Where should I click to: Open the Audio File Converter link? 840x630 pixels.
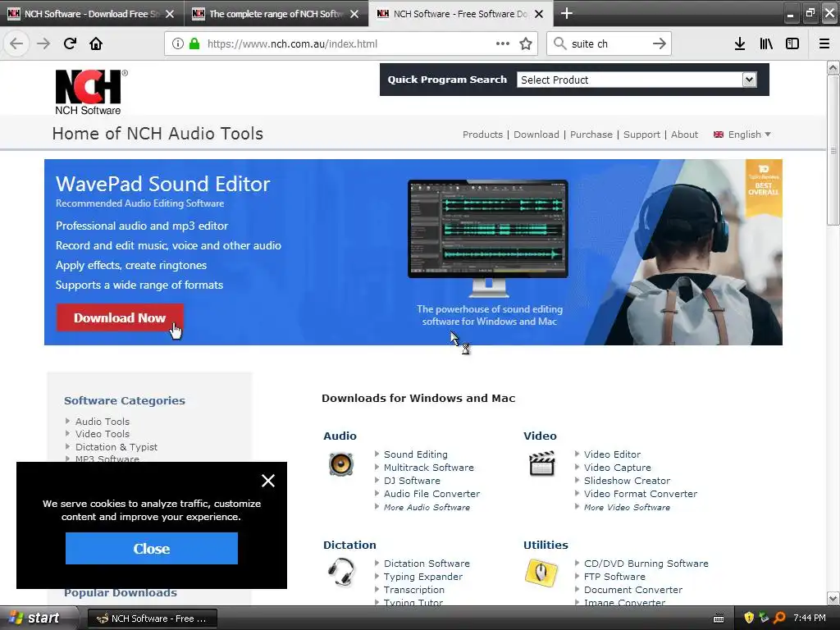[x=431, y=494]
